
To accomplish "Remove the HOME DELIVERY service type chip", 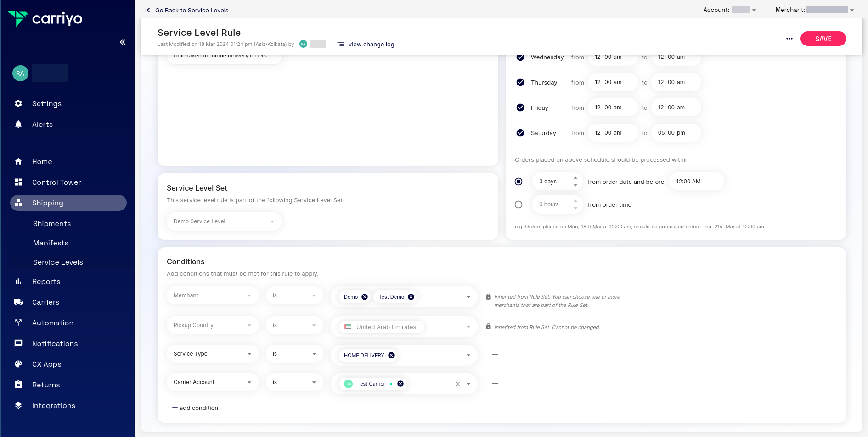I will click(391, 355).
